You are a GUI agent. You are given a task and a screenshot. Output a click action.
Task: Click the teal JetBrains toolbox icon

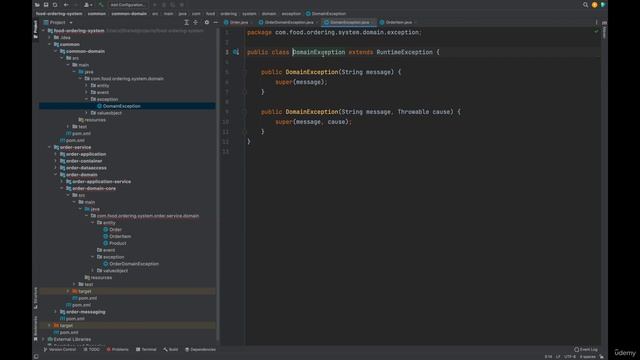pyautogui.click(x=603, y=5)
